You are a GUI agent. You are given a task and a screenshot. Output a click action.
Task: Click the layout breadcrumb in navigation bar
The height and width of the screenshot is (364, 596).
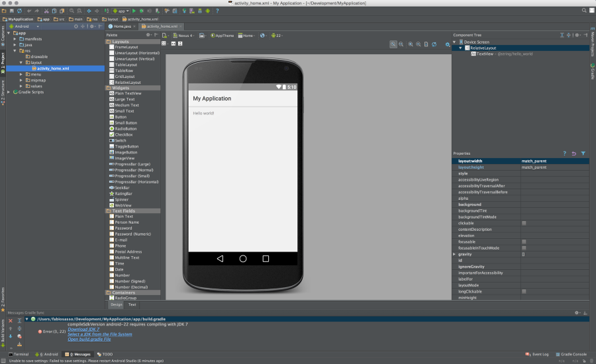(110, 19)
